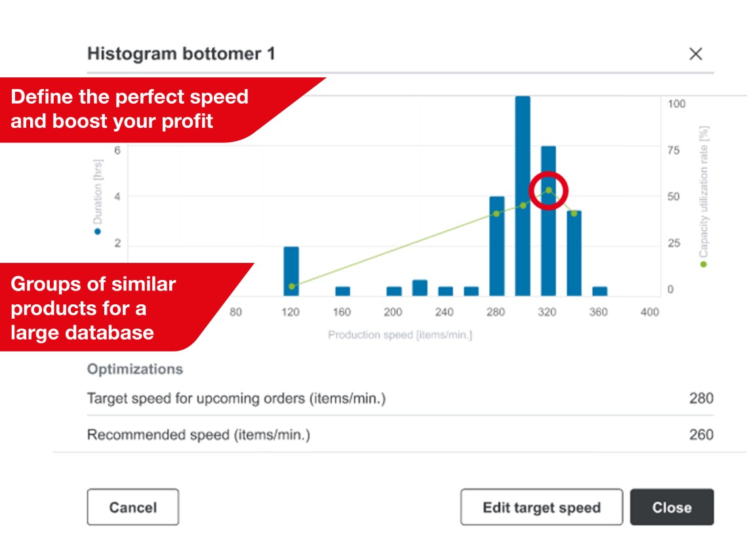
Task: Click the Production speed axis label
Action: point(399,335)
